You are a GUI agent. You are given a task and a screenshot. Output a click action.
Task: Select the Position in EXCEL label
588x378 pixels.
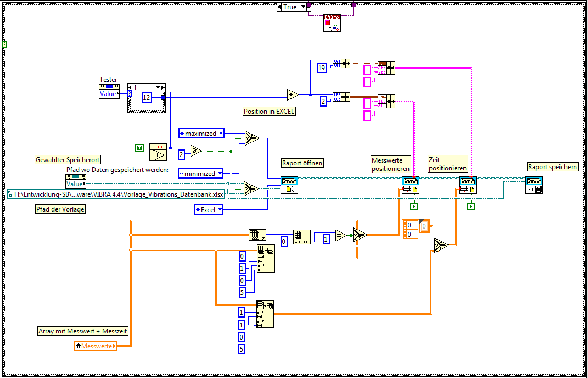point(269,111)
